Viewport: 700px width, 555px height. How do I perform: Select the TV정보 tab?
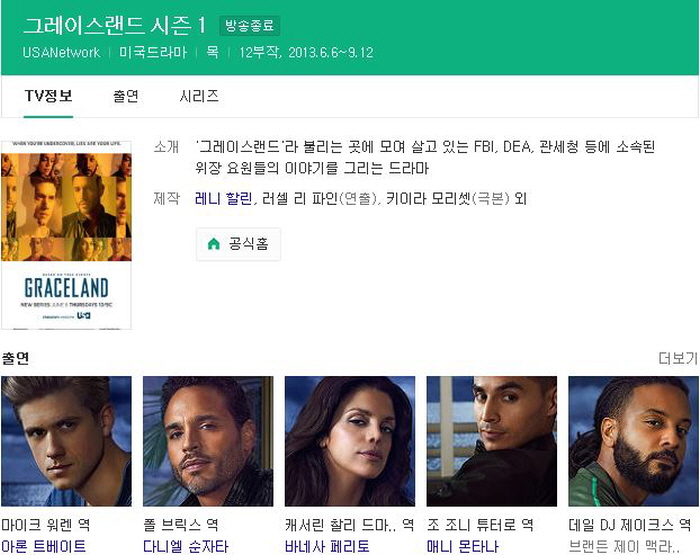48,96
